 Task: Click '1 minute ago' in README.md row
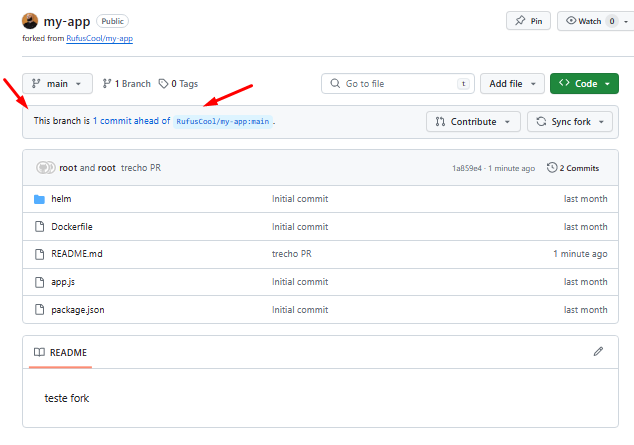click(580, 254)
